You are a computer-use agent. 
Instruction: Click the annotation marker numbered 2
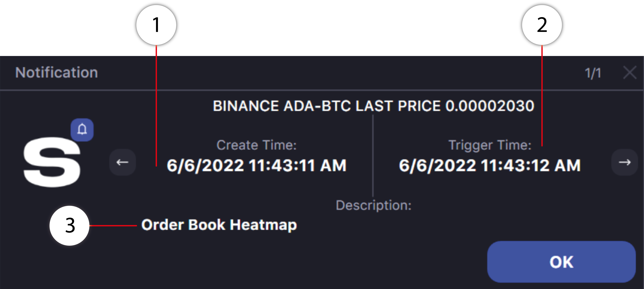coord(542,25)
